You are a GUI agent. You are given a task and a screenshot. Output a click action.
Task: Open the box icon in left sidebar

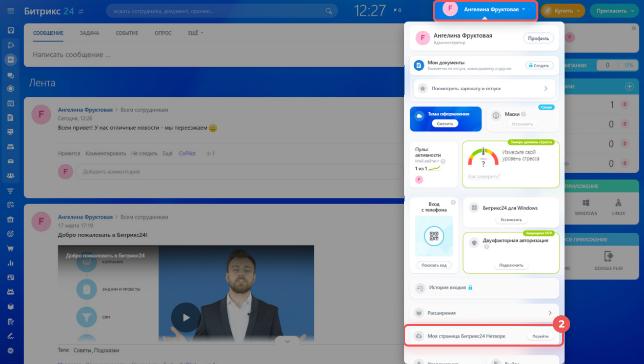10,307
